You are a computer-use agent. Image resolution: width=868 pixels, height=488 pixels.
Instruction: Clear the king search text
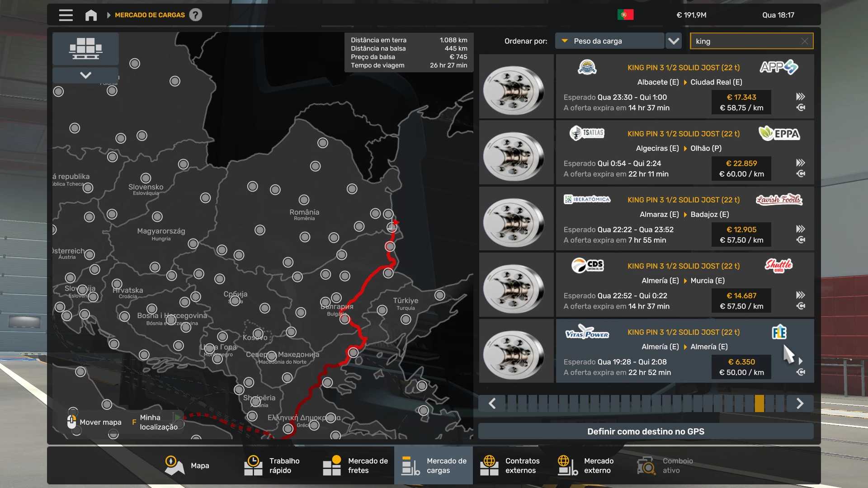coord(805,41)
